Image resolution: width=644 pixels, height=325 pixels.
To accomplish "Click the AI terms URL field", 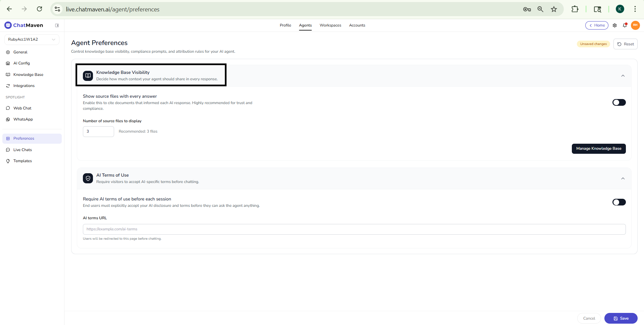I will pos(354,229).
